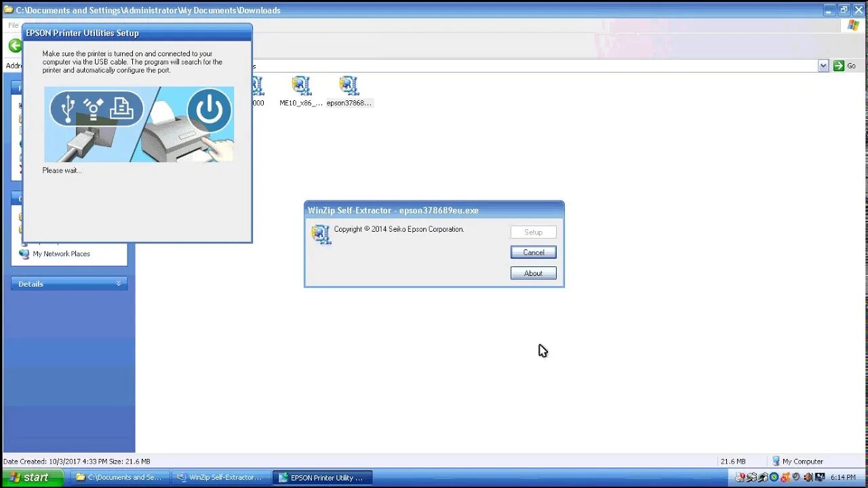Click the grey round tray icon
Viewport: 868px width, 488px height.
pyautogui.click(x=797, y=477)
